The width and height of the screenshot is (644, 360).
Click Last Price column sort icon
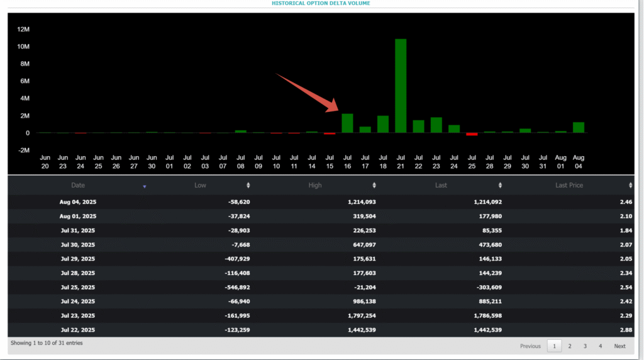630,186
